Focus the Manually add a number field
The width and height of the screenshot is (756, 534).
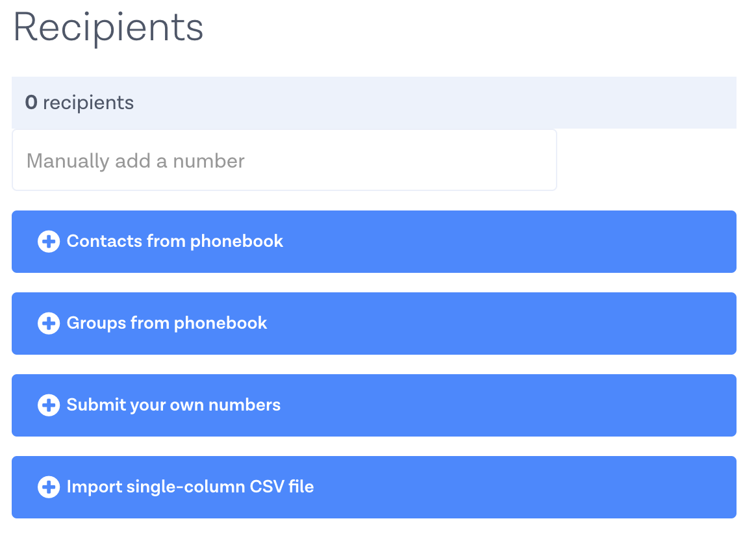(x=284, y=160)
